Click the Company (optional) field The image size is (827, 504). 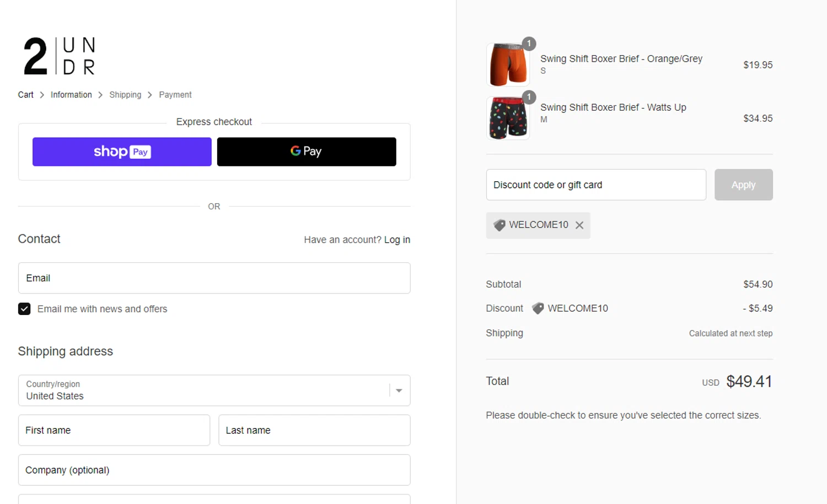(214, 470)
